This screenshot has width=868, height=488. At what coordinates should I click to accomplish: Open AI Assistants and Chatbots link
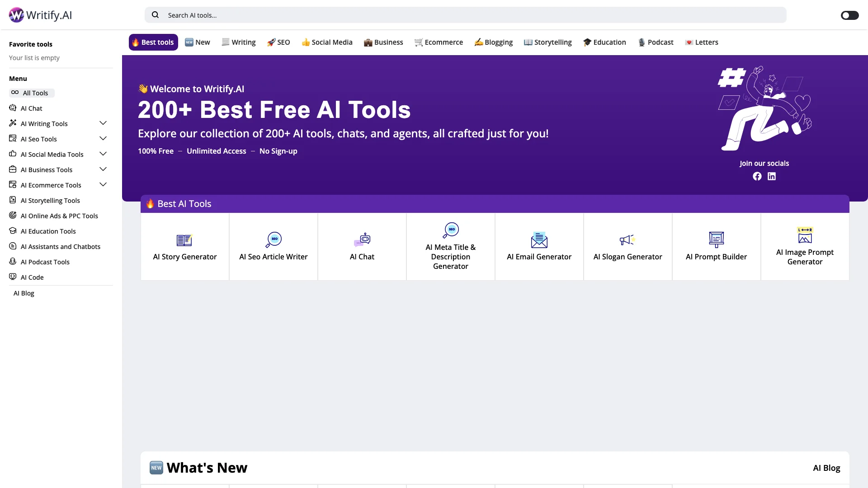click(61, 246)
